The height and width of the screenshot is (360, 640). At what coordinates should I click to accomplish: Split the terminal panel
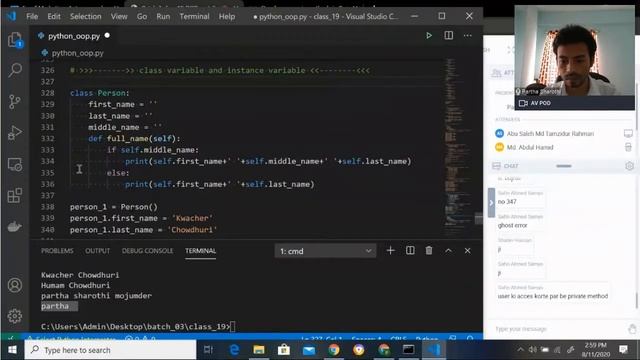(x=410, y=250)
